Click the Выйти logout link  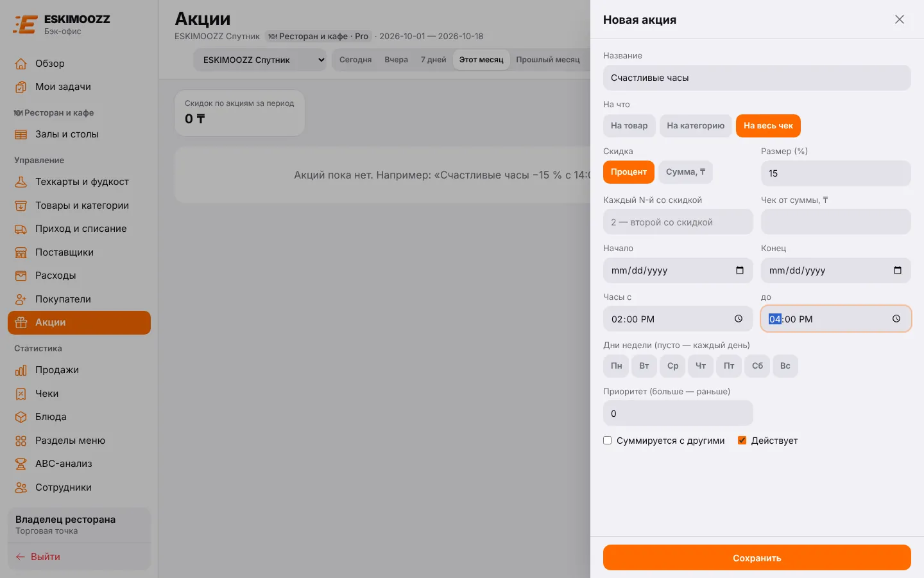[38, 557]
